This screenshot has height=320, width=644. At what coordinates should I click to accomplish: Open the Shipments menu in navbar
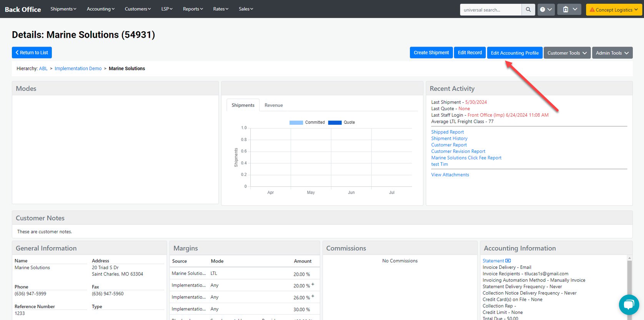point(63,9)
